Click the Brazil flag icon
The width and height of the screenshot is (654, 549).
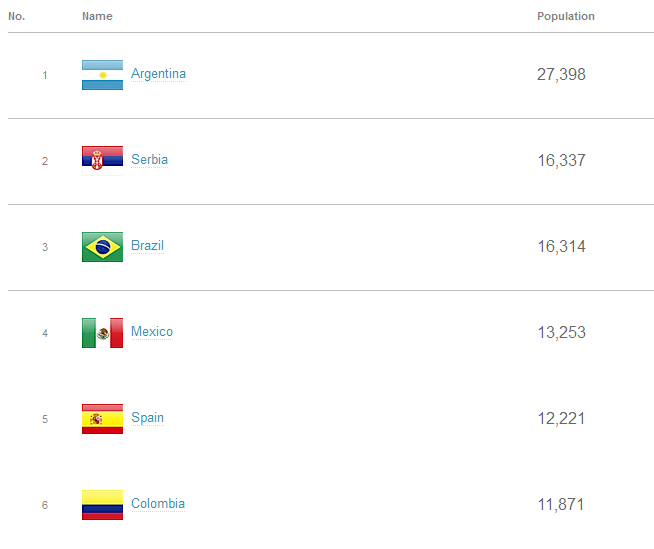click(x=102, y=247)
